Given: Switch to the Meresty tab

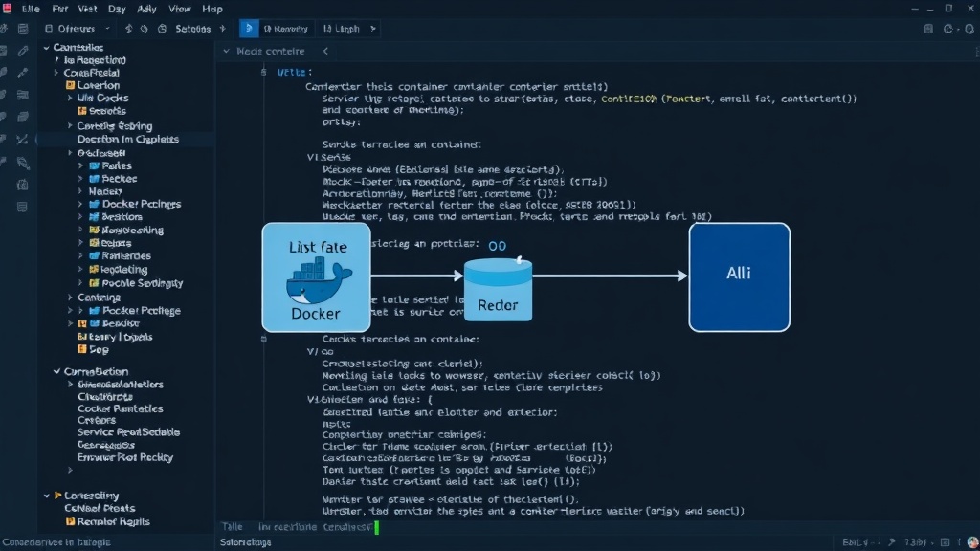Looking at the screenshot, I should (x=285, y=29).
